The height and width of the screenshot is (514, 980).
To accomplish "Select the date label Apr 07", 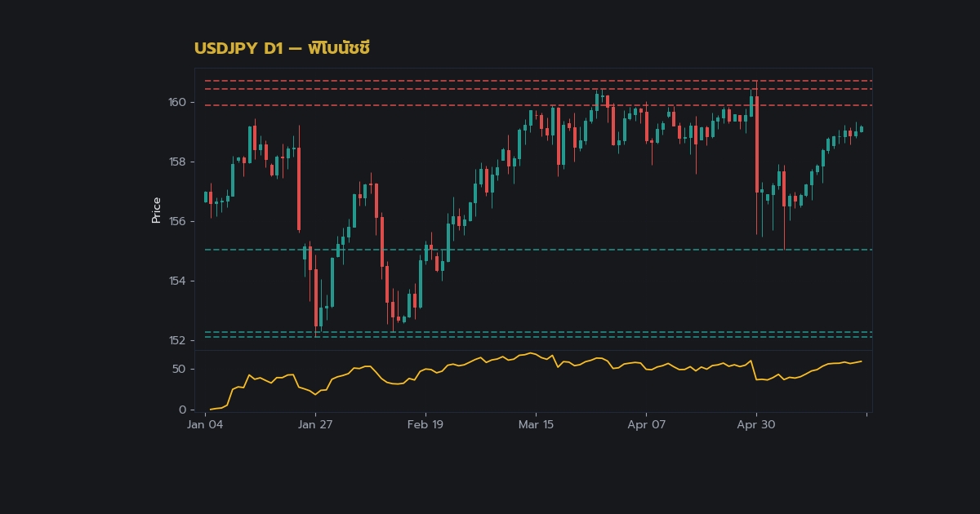I will click(x=646, y=425).
